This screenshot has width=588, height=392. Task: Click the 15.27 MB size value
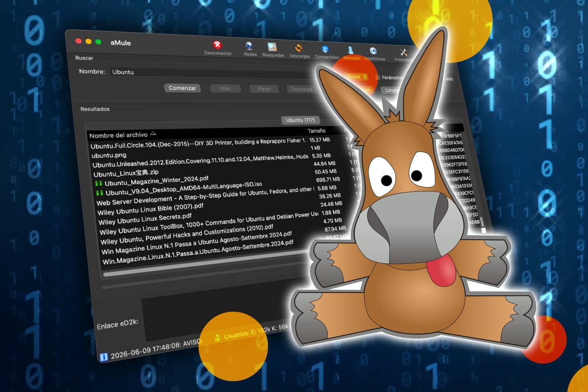click(x=319, y=140)
